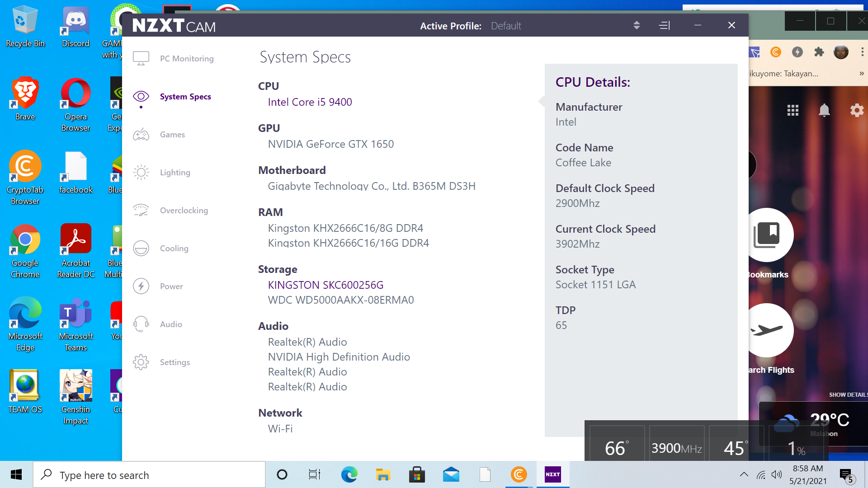Select the Wi-Fi network entry
Screen dimensions: 868x488
pyautogui.click(x=280, y=429)
